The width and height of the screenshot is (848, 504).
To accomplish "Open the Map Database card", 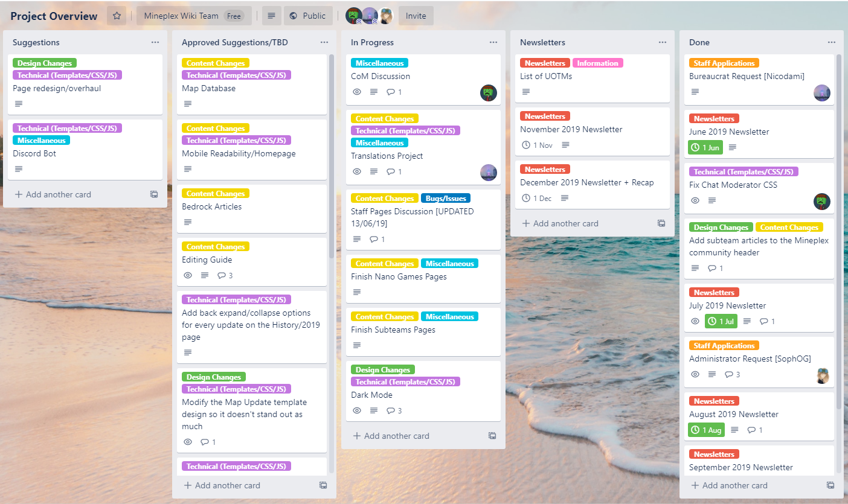I will click(x=209, y=88).
